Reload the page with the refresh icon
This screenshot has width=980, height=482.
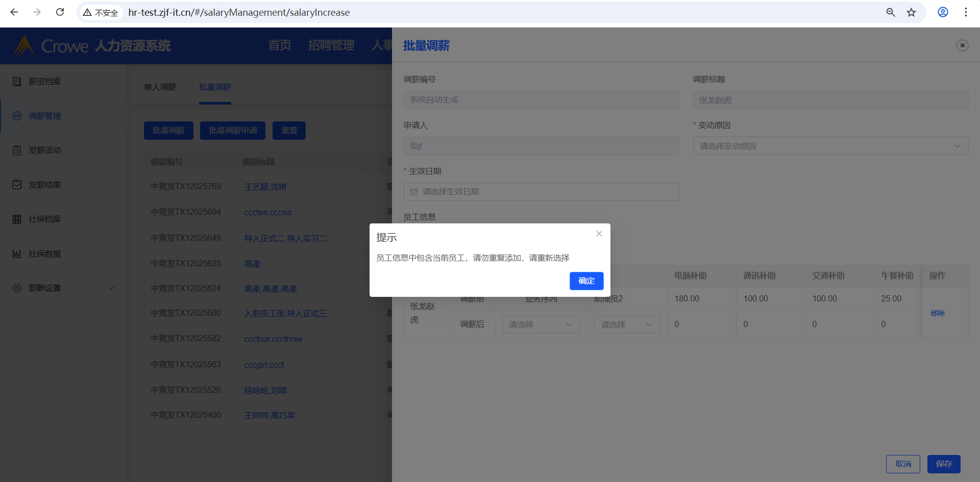pos(60,12)
